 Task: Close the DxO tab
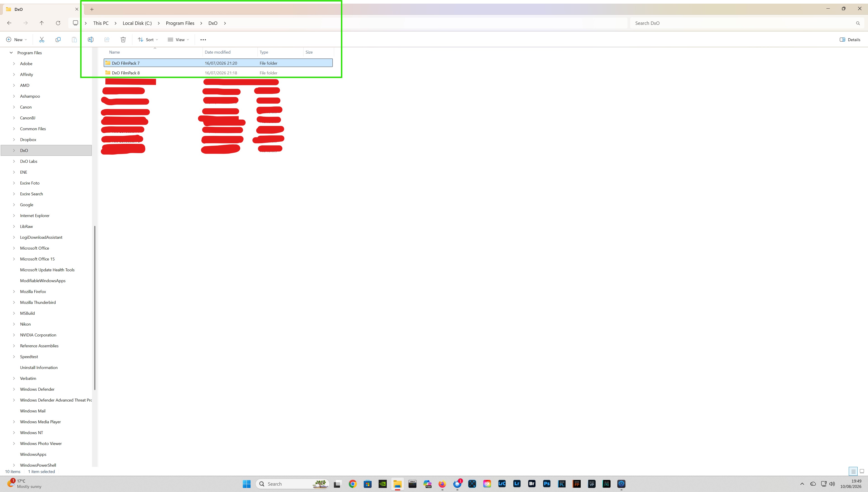pyautogui.click(x=77, y=9)
